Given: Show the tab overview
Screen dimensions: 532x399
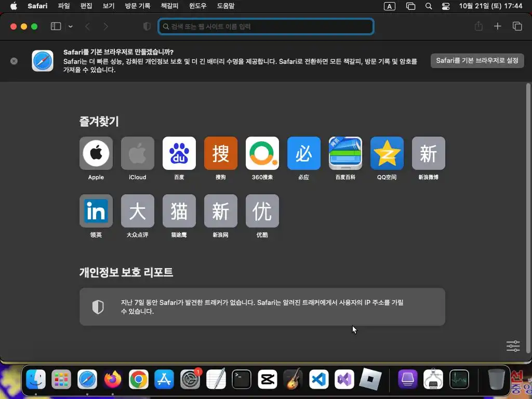Looking at the screenshot, I should [x=517, y=26].
